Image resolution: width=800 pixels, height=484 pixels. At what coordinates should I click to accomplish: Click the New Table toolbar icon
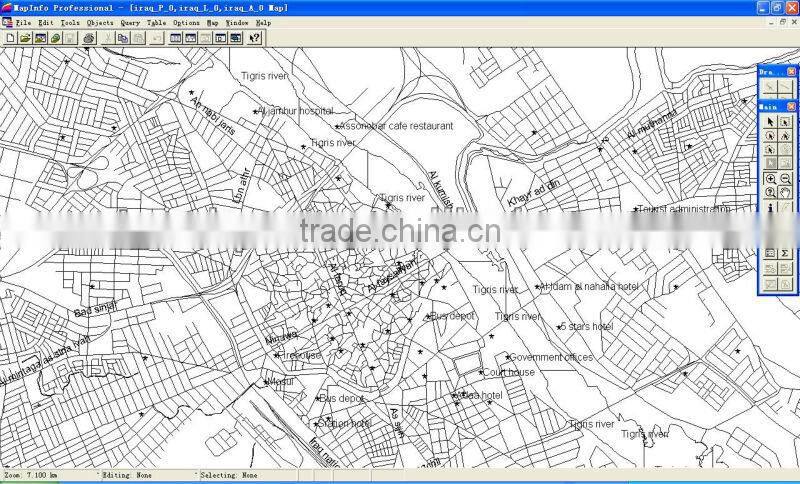pos(10,38)
